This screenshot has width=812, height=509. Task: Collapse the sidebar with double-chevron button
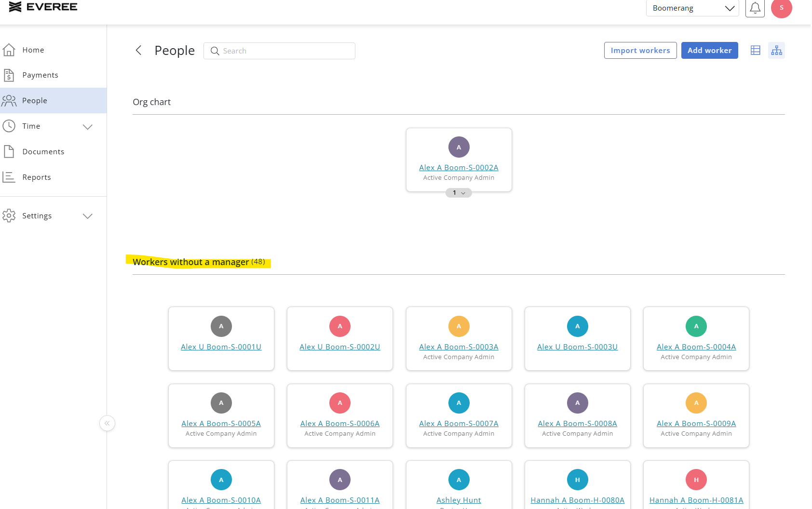107,423
